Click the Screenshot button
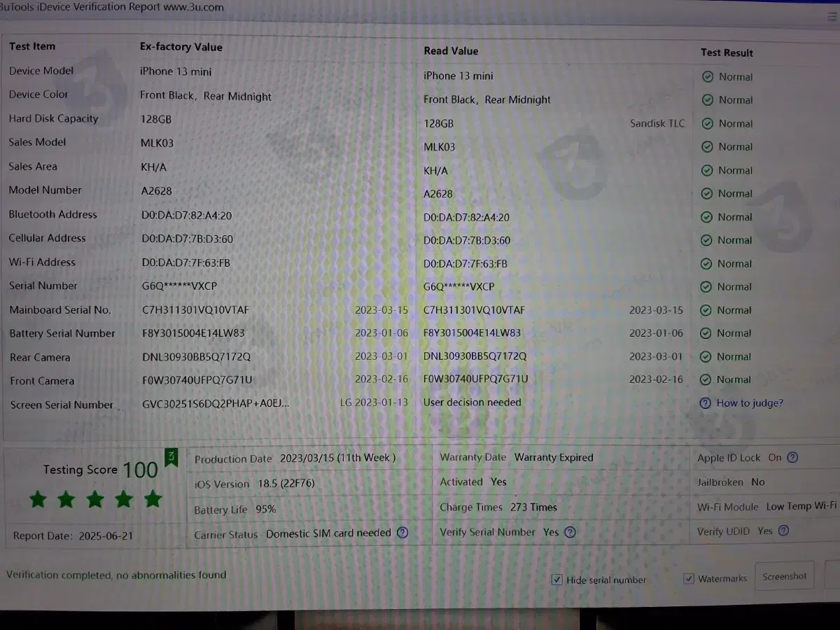The height and width of the screenshot is (630, 840). pyautogui.click(x=785, y=576)
